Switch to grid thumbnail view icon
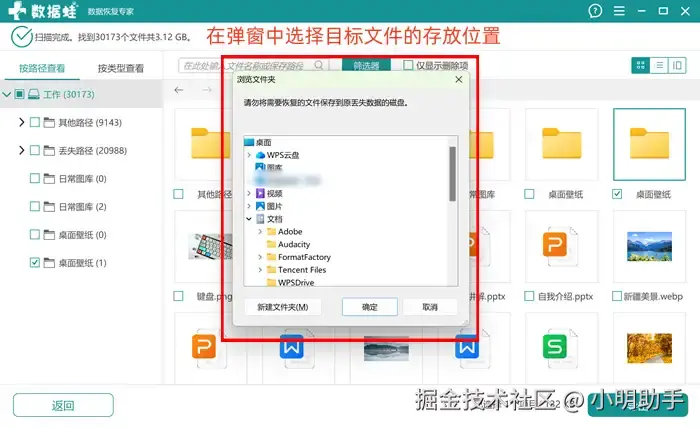The image size is (700, 428). coord(641,66)
